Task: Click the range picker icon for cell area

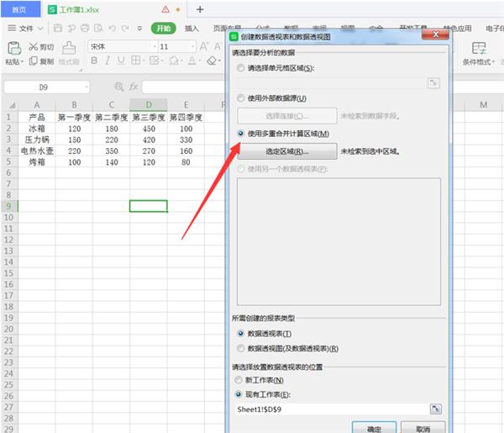Action: (433, 83)
